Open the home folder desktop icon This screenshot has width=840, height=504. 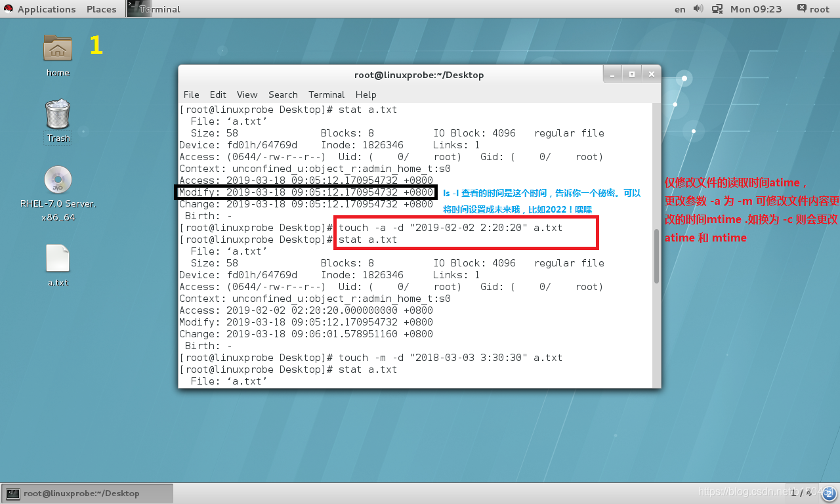point(58,48)
